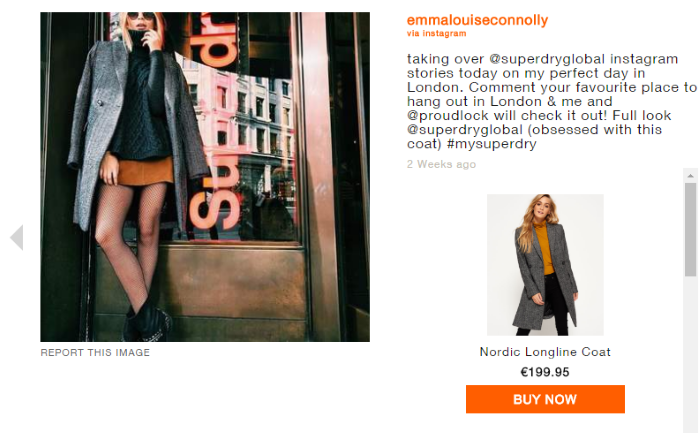Click the scrollbar up arrow

[691, 176]
